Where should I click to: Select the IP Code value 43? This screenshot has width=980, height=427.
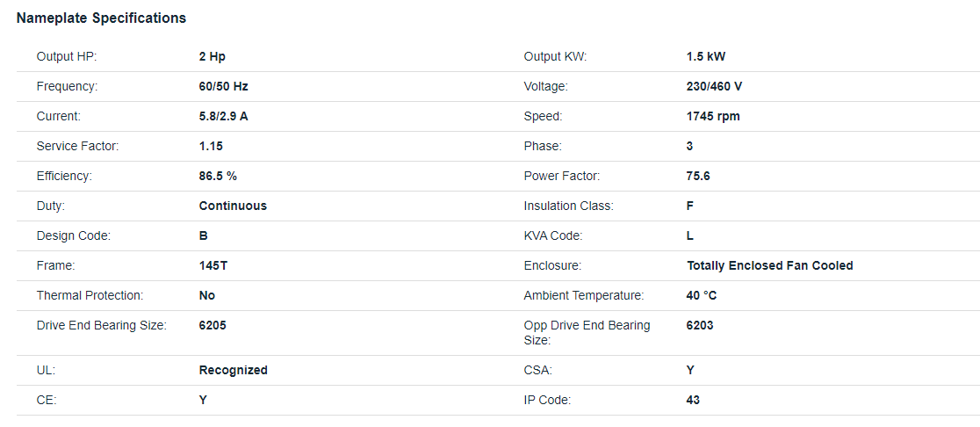tap(693, 400)
